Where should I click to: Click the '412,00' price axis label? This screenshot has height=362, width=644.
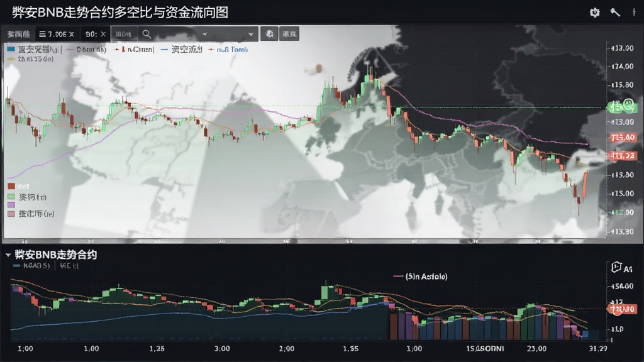pos(622,212)
